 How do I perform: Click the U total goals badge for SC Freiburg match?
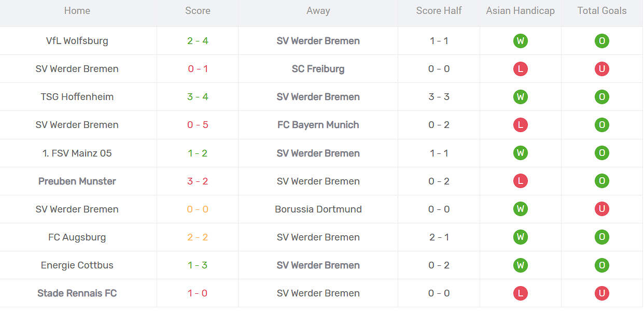[x=601, y=69]
